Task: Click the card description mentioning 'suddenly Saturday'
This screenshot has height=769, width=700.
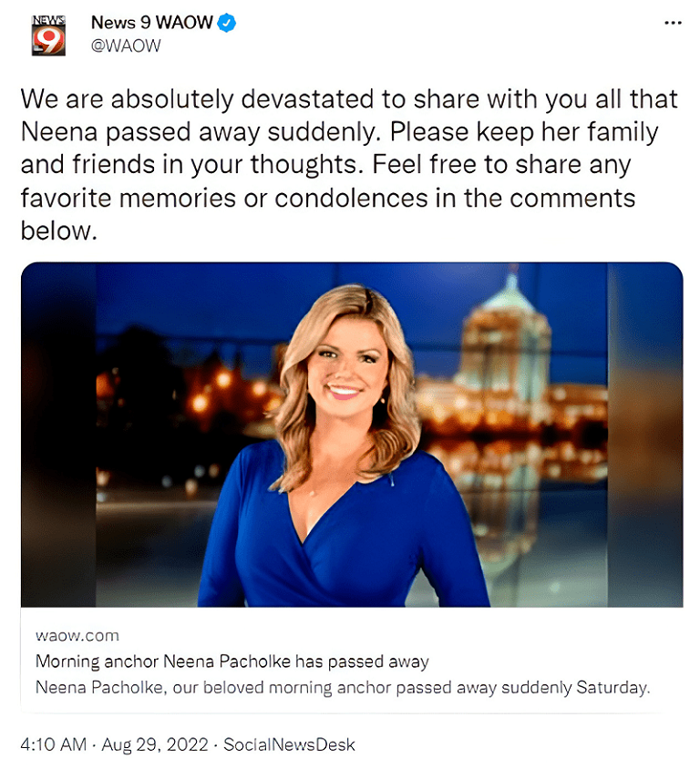Action: click(343, 688)
